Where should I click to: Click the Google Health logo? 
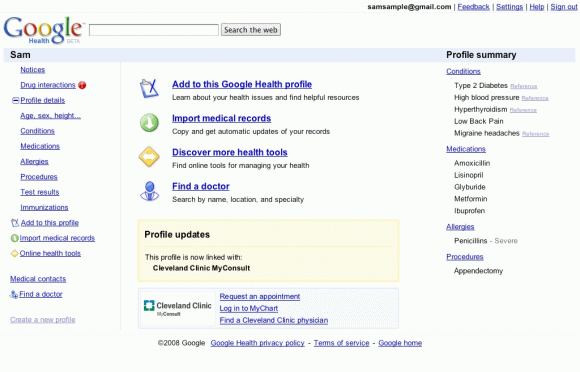click(43, 30)
